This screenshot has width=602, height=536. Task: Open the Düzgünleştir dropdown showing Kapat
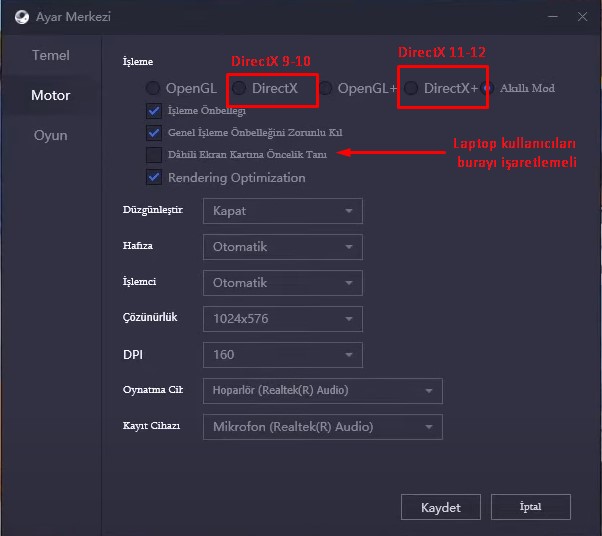coord(283,211)
